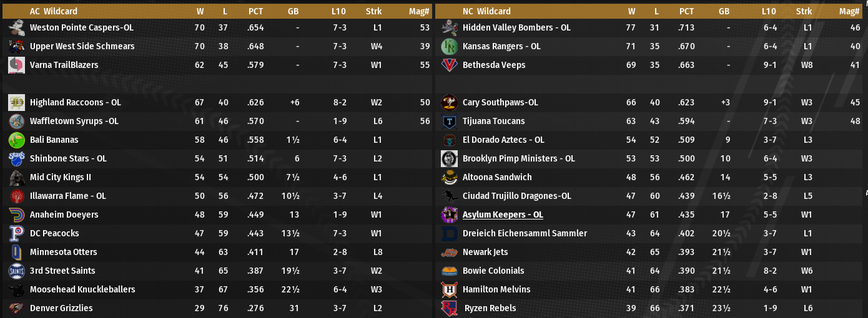Open the Cary Southpaws-OL team page
The width and height of the screenshot is (868, 318).
500,102
